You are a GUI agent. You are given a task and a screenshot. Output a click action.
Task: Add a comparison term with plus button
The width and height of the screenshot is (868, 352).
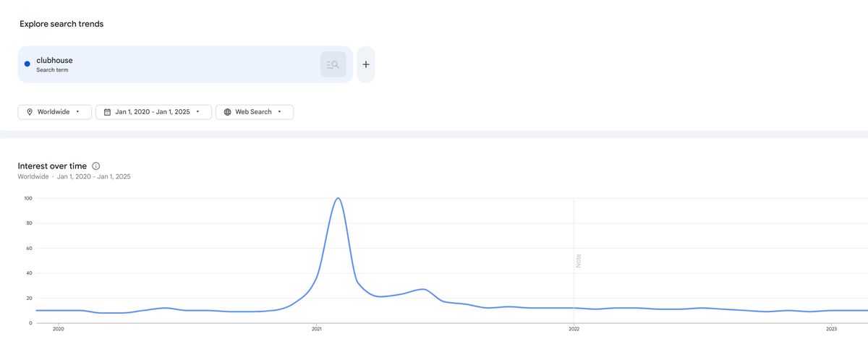coord(366,64)
